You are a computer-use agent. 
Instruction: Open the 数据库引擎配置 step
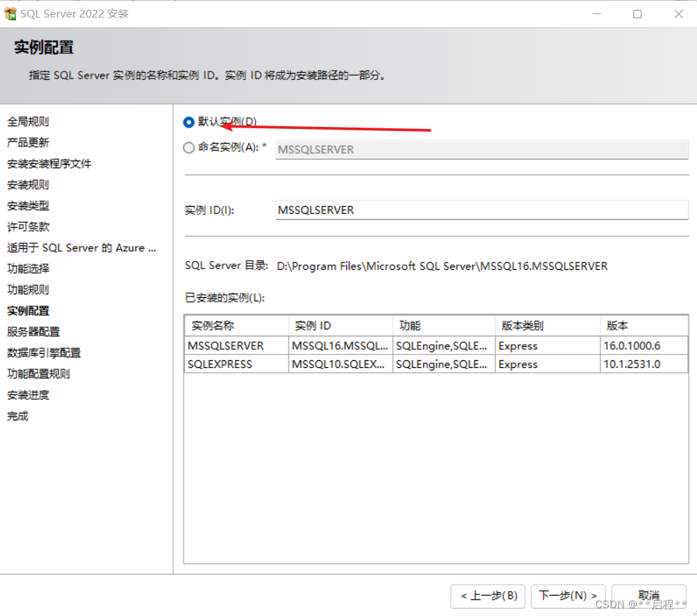(44, 353)
